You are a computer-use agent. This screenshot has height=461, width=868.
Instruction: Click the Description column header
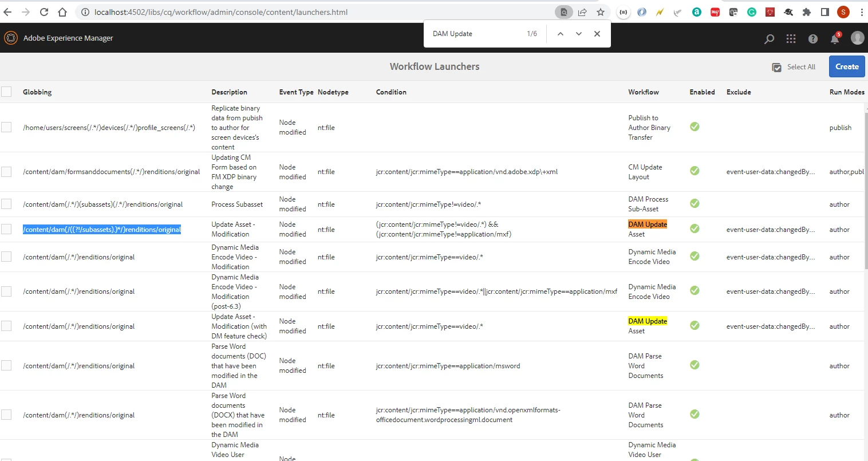(x=229, y=92)
